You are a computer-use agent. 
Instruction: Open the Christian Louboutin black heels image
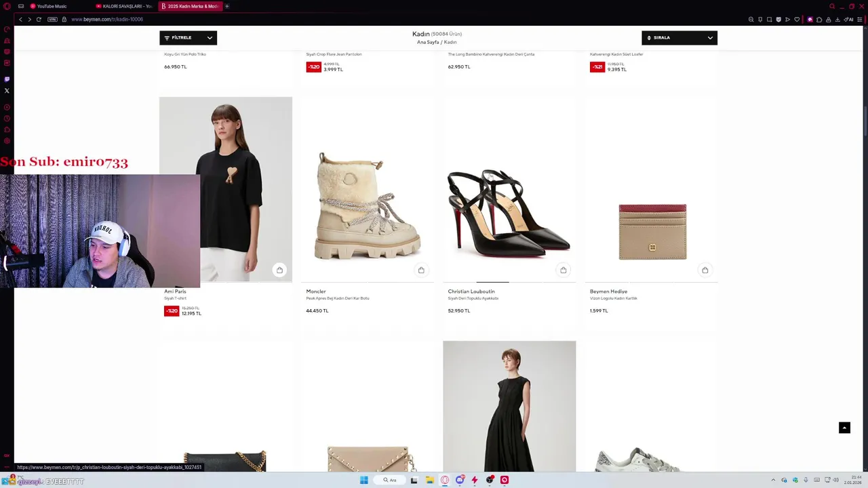pyautogui.click(x=509, y=189)
